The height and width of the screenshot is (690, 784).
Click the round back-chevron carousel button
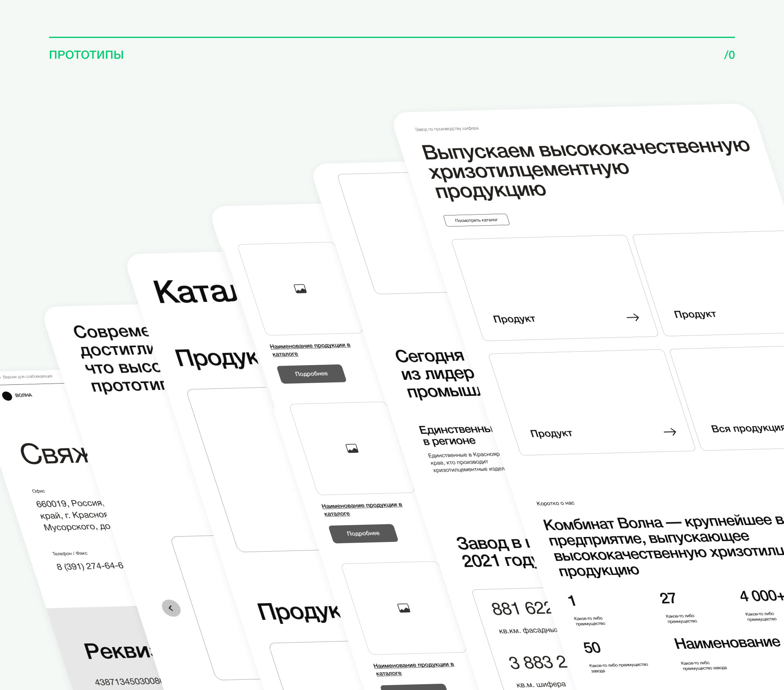coord(171,608)
